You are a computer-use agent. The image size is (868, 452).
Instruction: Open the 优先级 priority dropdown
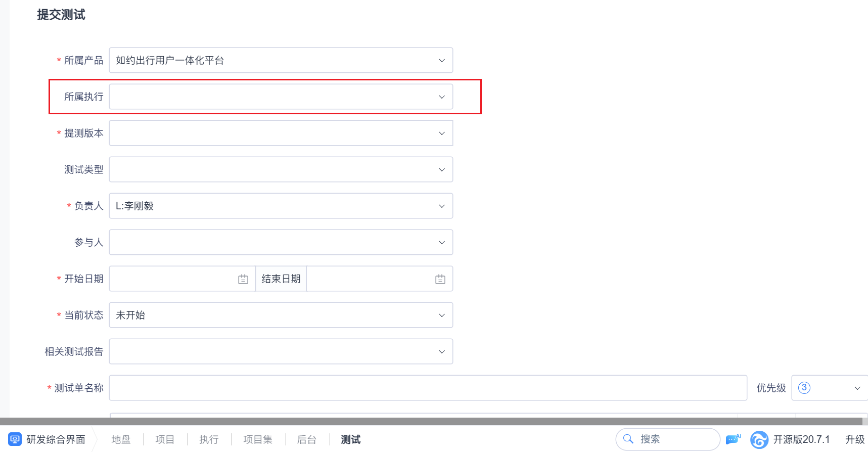(830, 388)
